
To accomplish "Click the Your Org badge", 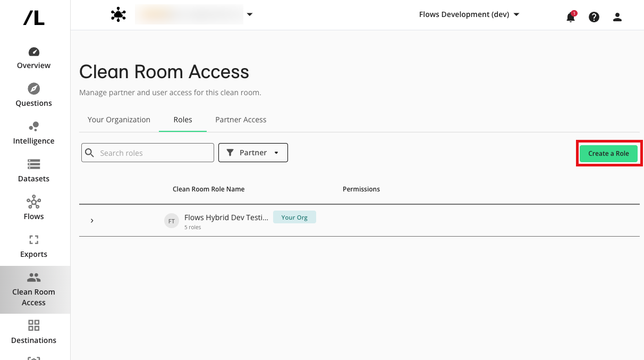I will 294,217.
